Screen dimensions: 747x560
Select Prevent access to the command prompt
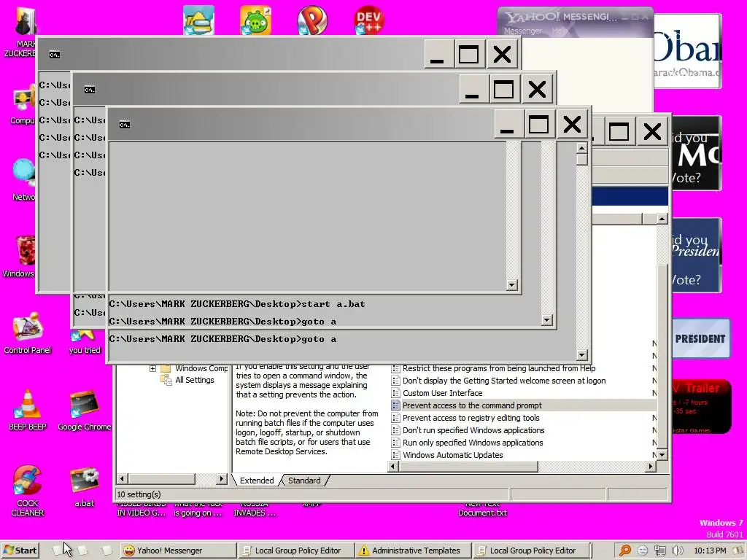[472, 405]
